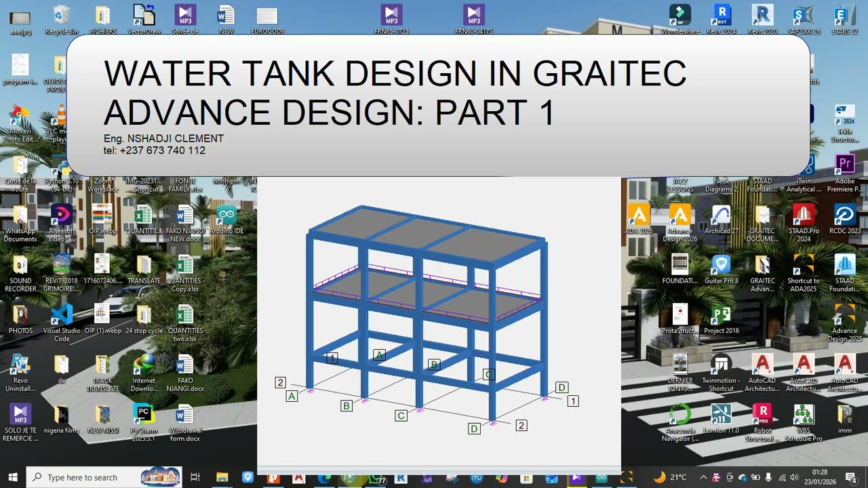Launch Tekla Structures desktop icon

click(845, 123)
